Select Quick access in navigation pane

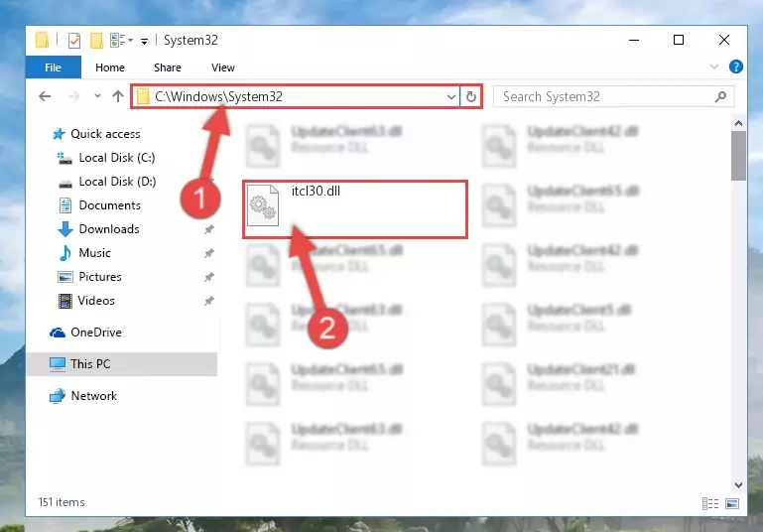coord(105,134)
